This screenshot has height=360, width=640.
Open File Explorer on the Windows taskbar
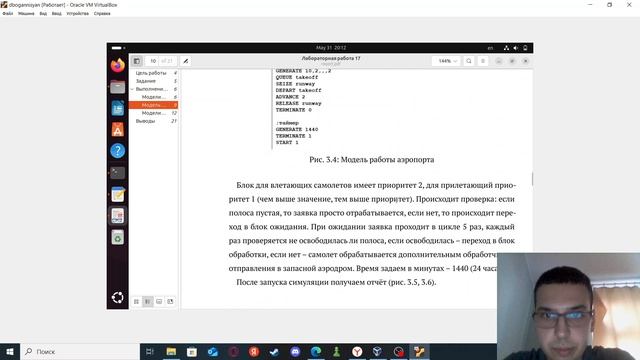click(x=171, y=351)
